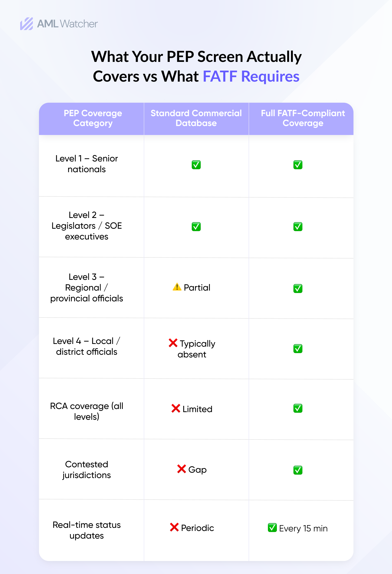Image resolution: width=392 pixels, height=574 pixels.
Task: Click Level 2 checkmark under Full FATF-Compliant Coverage
Action: (x=298, y=226)
